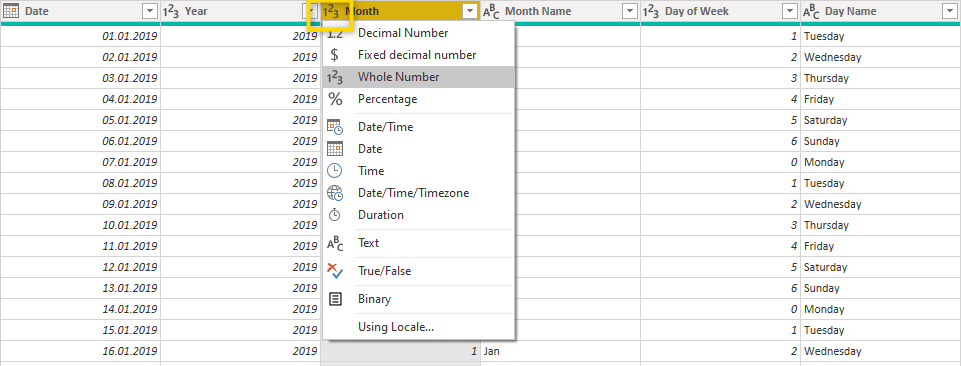Screen dimensions: 961x366
Task: Click Monday in 14.01.2019 row
Action: pyautogui.click(x=881, y=309)
